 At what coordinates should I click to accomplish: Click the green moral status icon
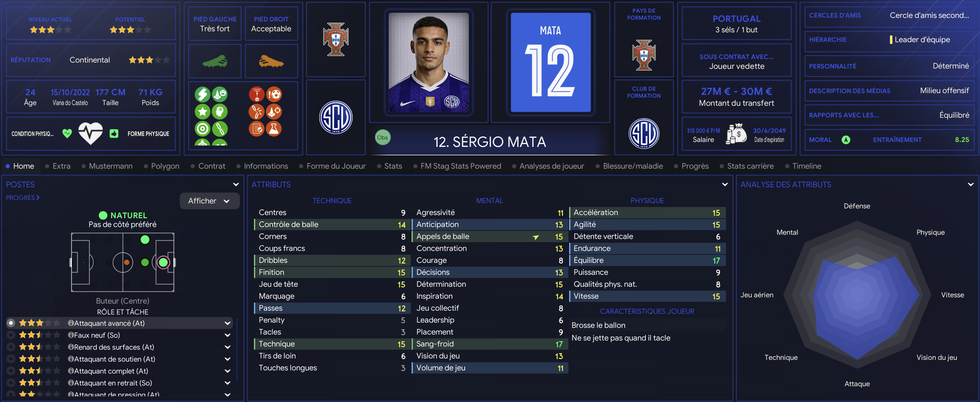coord(845,140)
